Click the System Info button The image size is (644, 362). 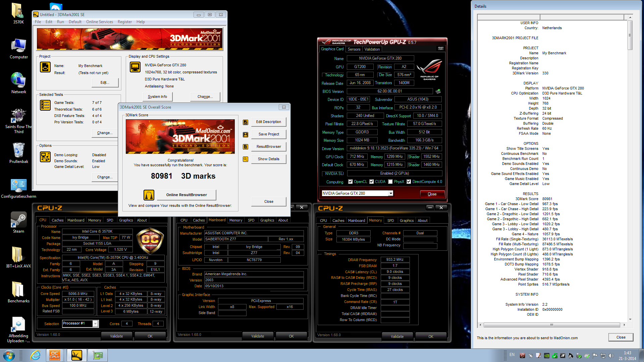pyautogui.click(x=157, y=97)
